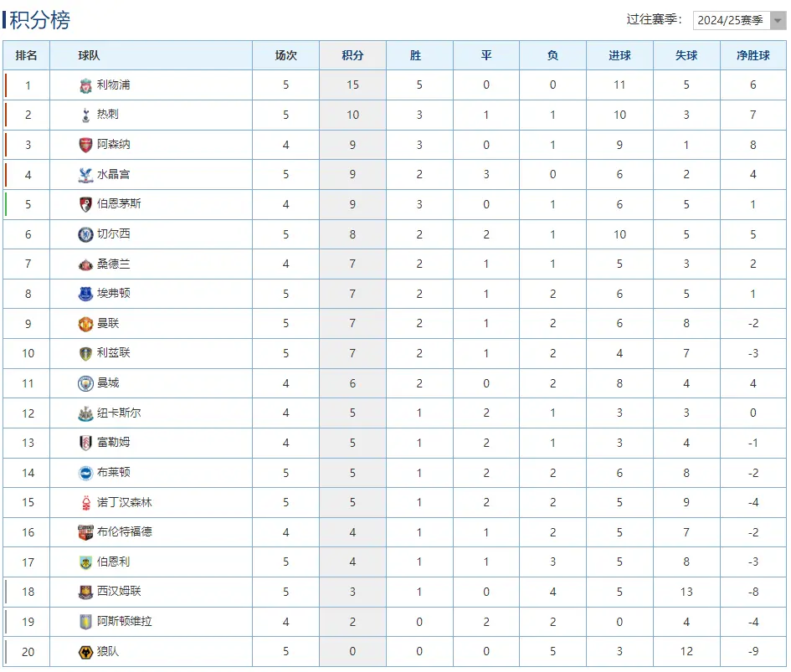Open the 2024/25赛季 season dropdown
791x672 pixels.
pyautogui.click(x=738, y=20)
